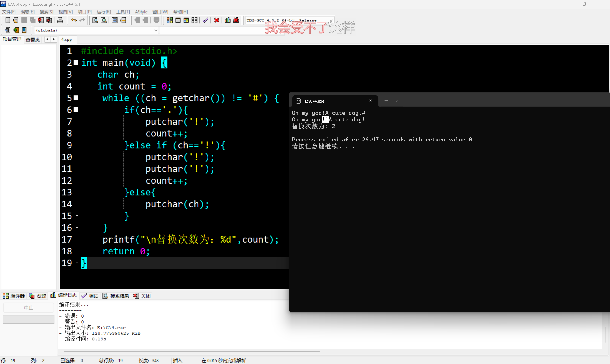
Task: Collapse the while loop fold on line 5
Action: point(76,98)
